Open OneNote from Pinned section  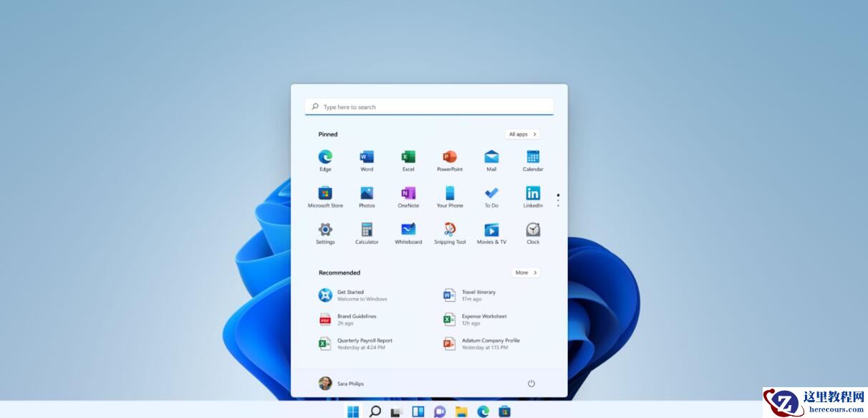click(x=408, y=196)
